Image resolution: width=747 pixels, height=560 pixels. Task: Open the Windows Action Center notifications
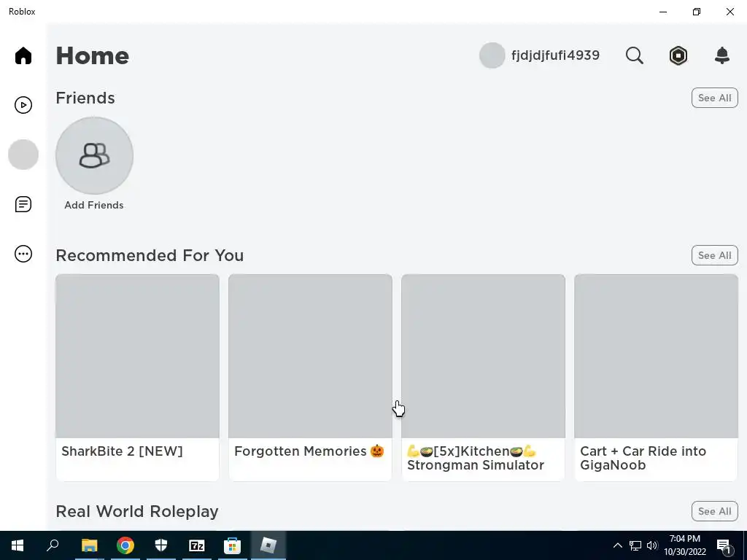[x=724, y=545]
